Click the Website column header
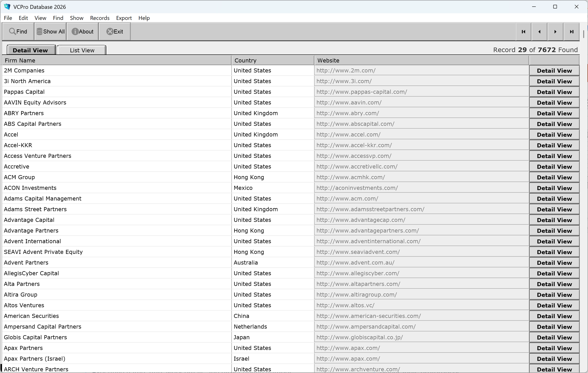 click(421, 60)
